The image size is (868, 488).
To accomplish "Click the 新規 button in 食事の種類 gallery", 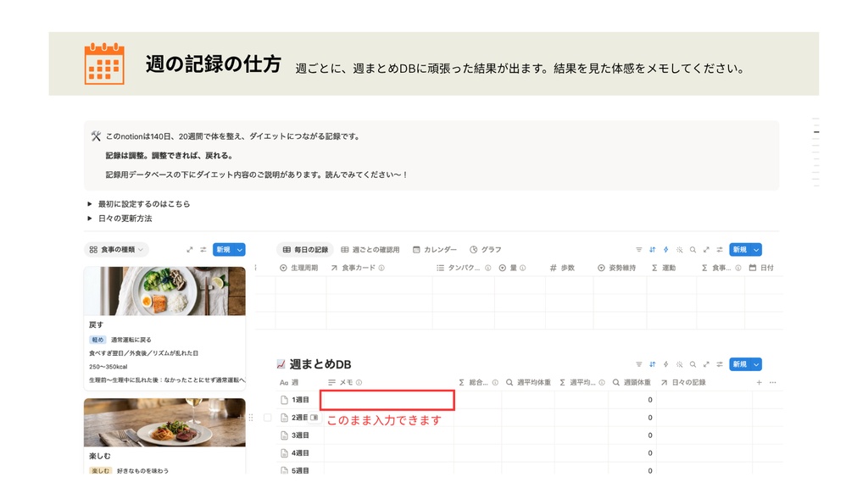I will coord(224,250).
